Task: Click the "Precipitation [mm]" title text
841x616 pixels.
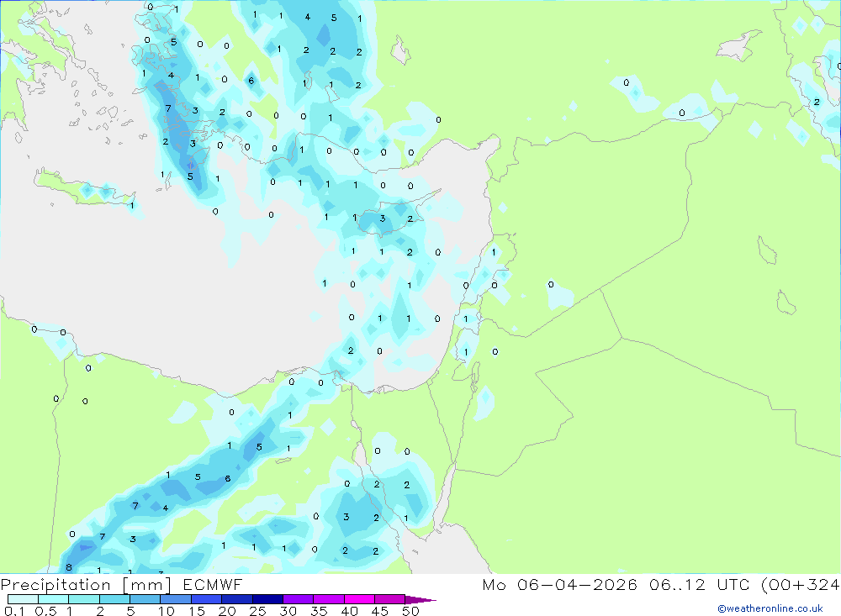Action: (x=86, y=585)
